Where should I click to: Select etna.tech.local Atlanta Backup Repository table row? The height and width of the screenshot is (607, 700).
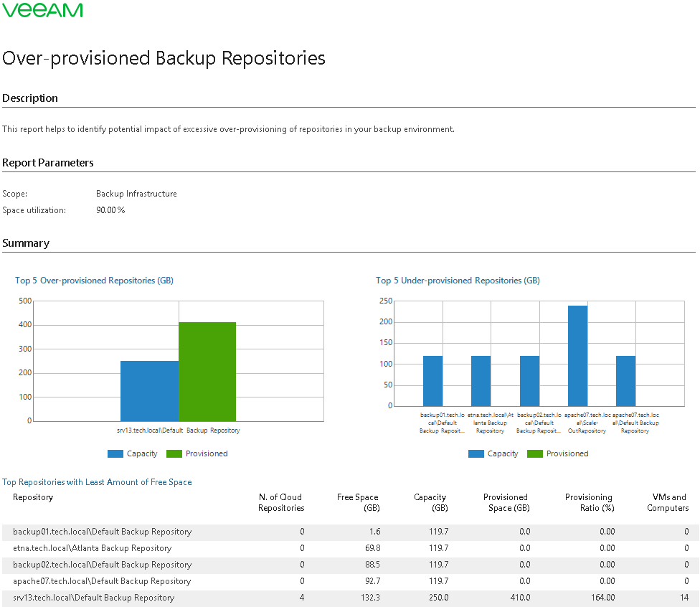point(92,548)
